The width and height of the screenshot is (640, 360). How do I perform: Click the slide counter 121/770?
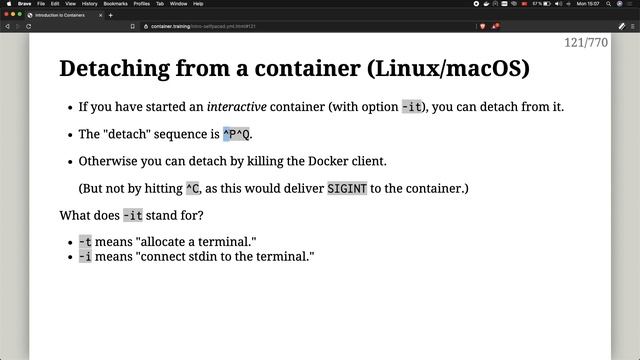[x=586, y=42]
